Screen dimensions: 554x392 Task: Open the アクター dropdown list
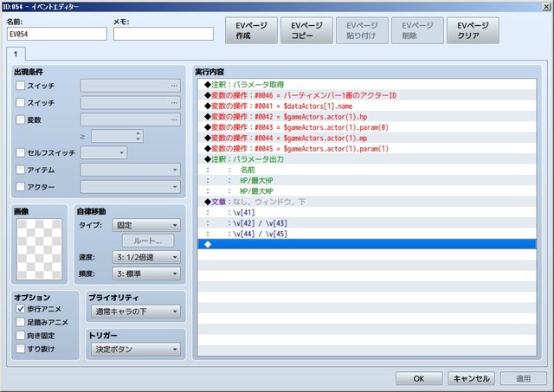click(x=131, y=186)
